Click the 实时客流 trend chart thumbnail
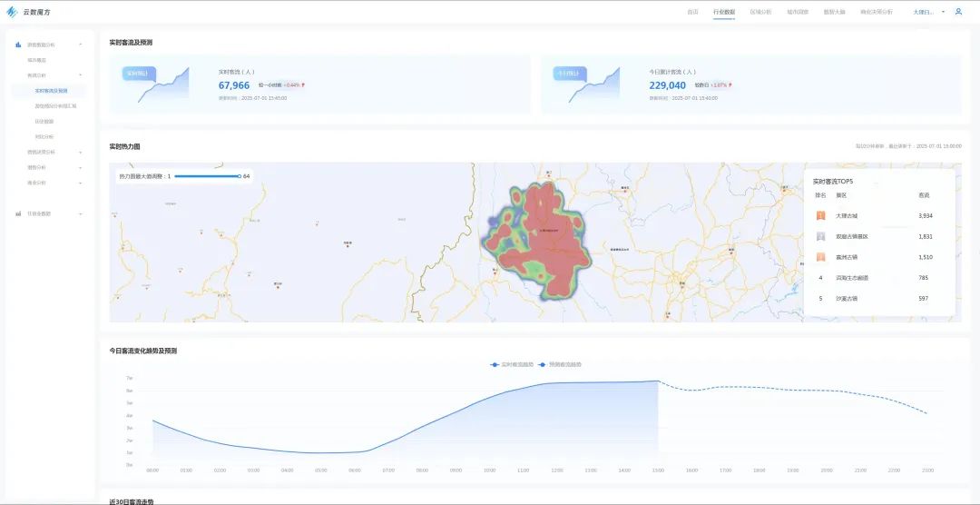The image size is (980, 505). tap(155, 84)
